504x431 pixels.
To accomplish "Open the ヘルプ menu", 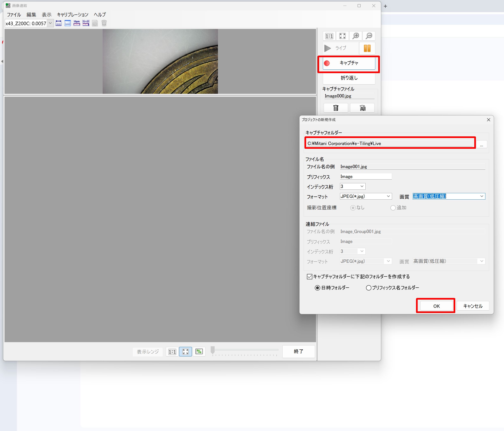I will [100, 15].
